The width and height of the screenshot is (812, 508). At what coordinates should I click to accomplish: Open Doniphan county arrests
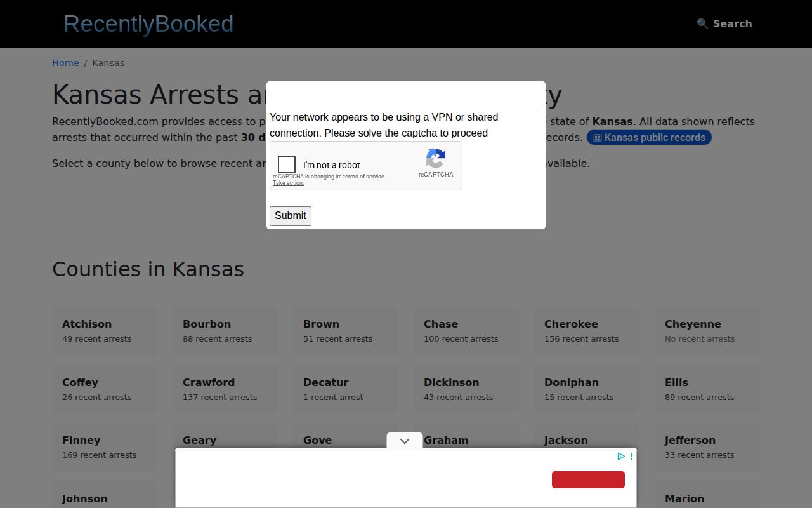(x=587, y=389)
